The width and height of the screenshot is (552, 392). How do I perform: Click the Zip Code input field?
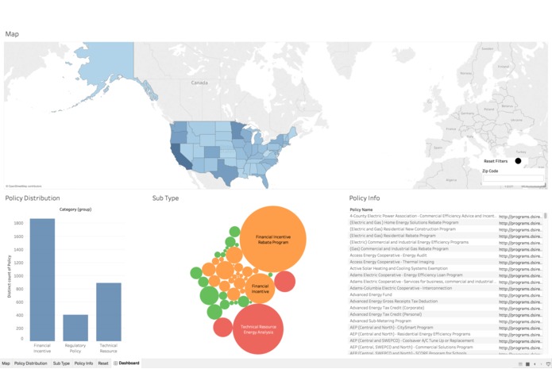click(x=513, y=179)
